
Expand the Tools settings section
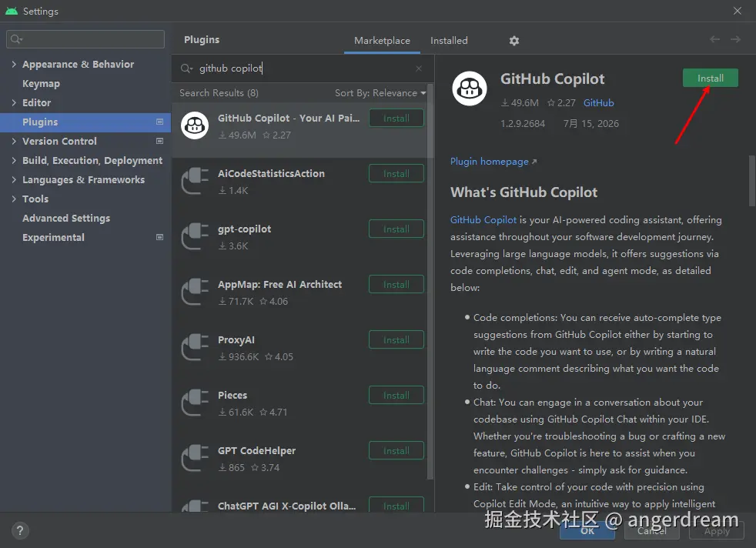coord(14,199)
